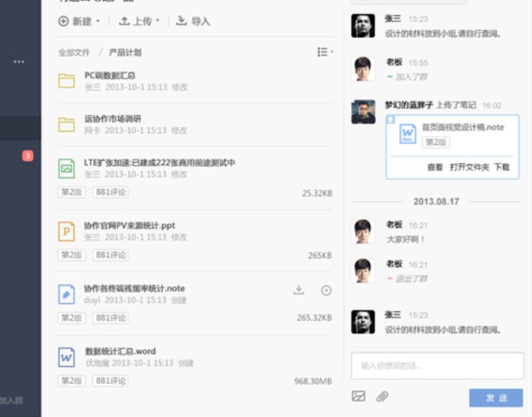Image resolution: width=532 pixels, height=417 pixels.
Task: Expand the 新建 dropdown
Action: pos(79,22)
